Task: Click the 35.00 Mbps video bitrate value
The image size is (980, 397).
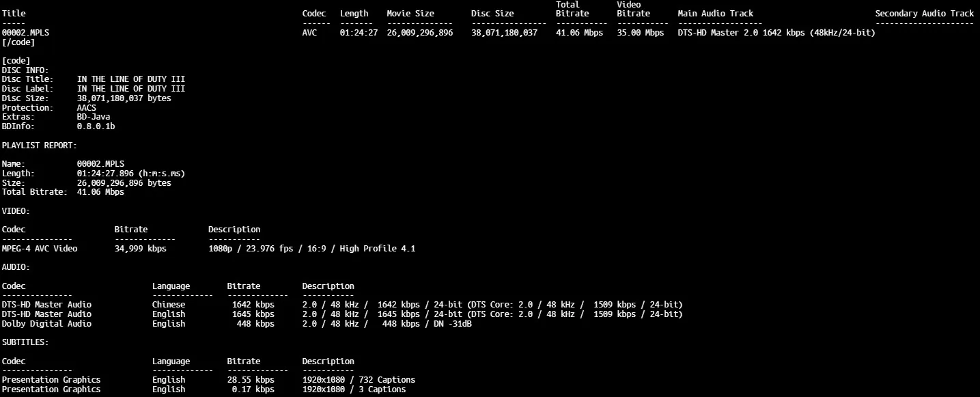Action: [640, 33]
